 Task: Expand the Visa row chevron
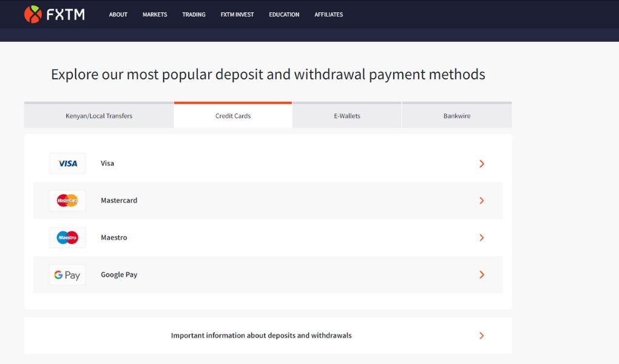click(x=482, y=164)
